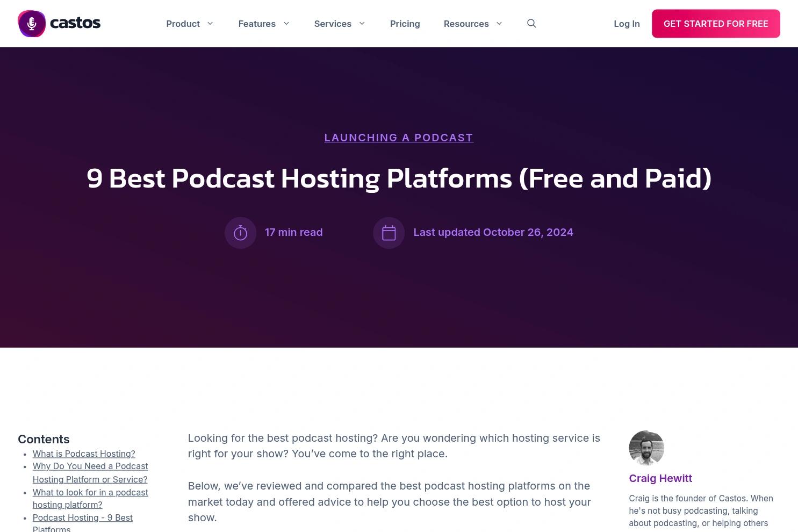Jump to Podcast Hosting - 9 Best Platforms
The width and height of the screenshot is (798, 532).
83,523
